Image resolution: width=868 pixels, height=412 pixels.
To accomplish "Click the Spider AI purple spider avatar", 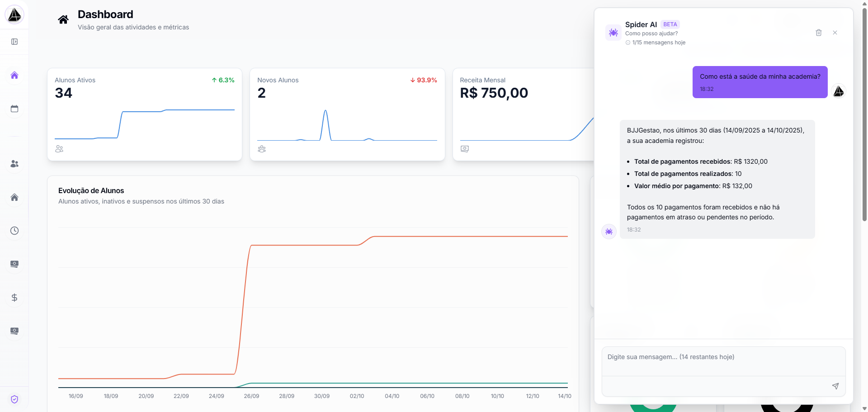I will (x=613, y=33).
